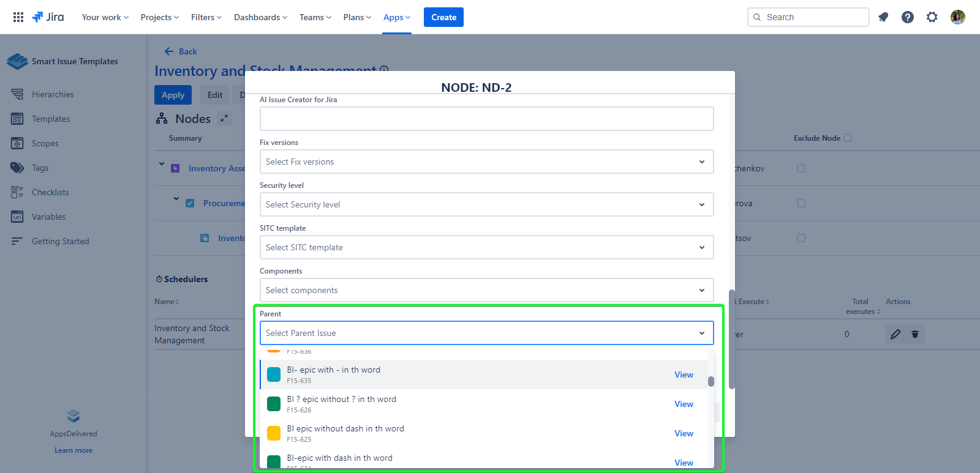The image size is (980, 473).
Task: Open the Dashboards menu
Action: click(x=260, y=17)
